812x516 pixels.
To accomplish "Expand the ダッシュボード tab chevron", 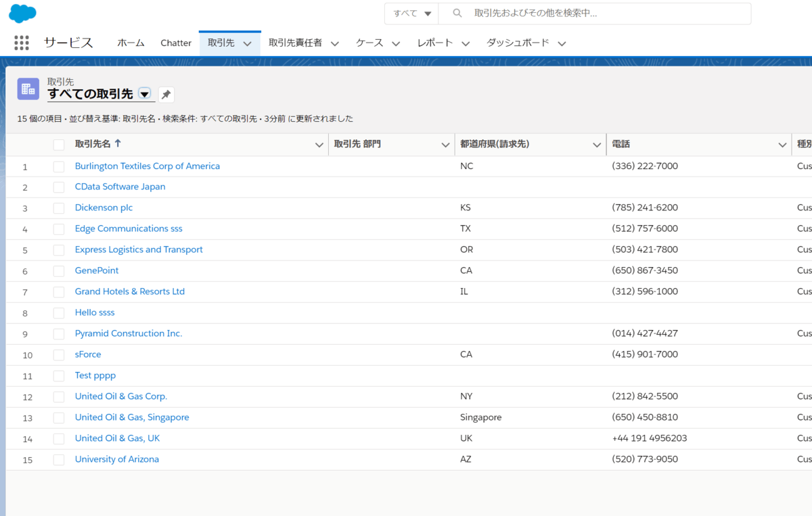I will [x=562, y=43].
